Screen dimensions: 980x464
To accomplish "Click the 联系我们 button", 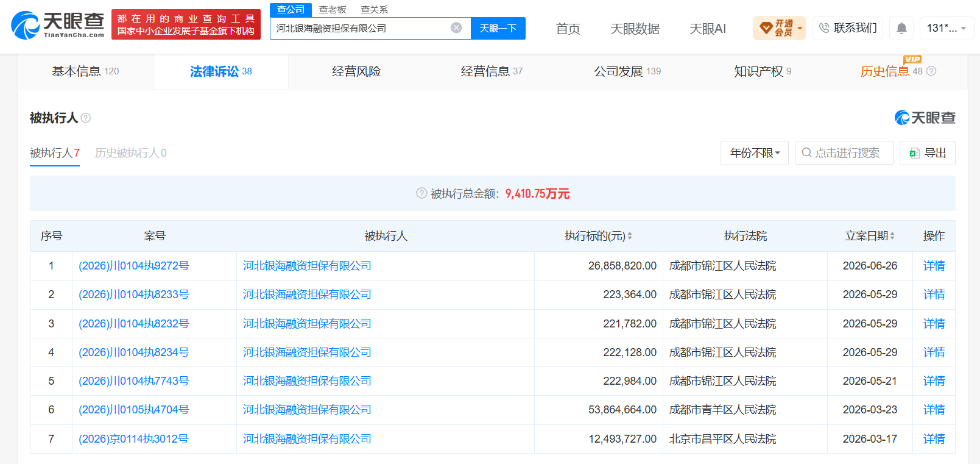I will pos(847,28).
